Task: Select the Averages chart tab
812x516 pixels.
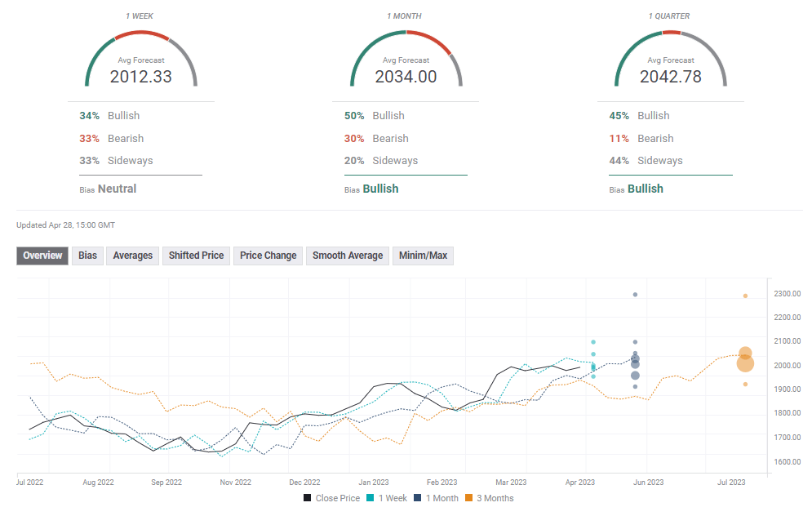Action: (x=132, y=256)
